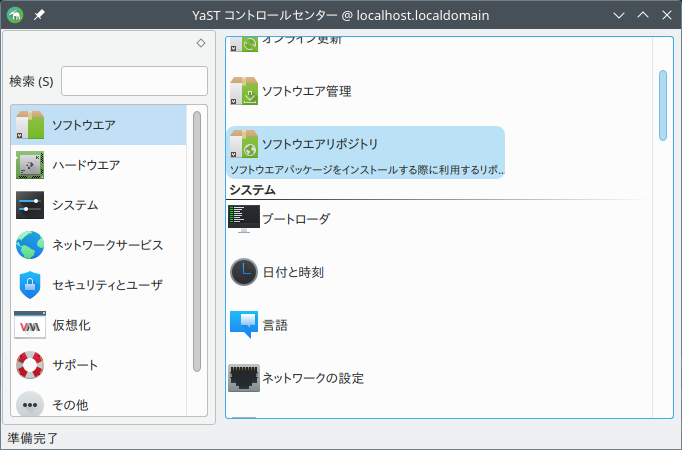The height and width of the screenshot is (450, 682).
Task: Click the 仮想化 VM icon
Action: [x=30, y=325]
